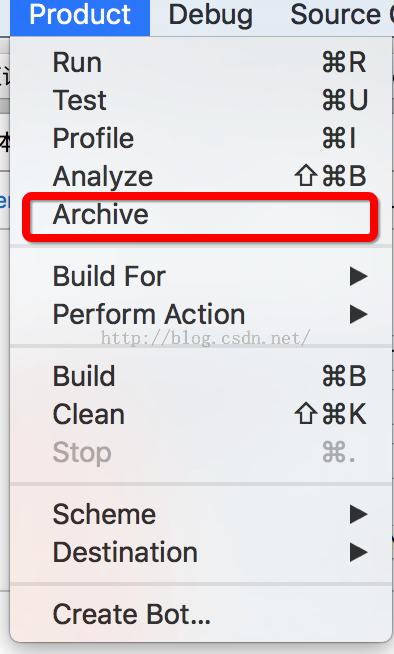
Task: Select the Build command
Action: click(x=201, y=376)
